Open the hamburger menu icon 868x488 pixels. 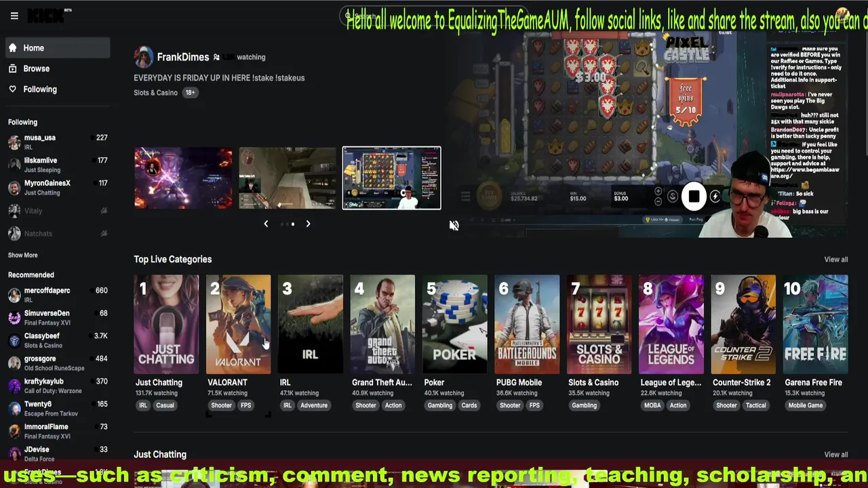(14, 16)
